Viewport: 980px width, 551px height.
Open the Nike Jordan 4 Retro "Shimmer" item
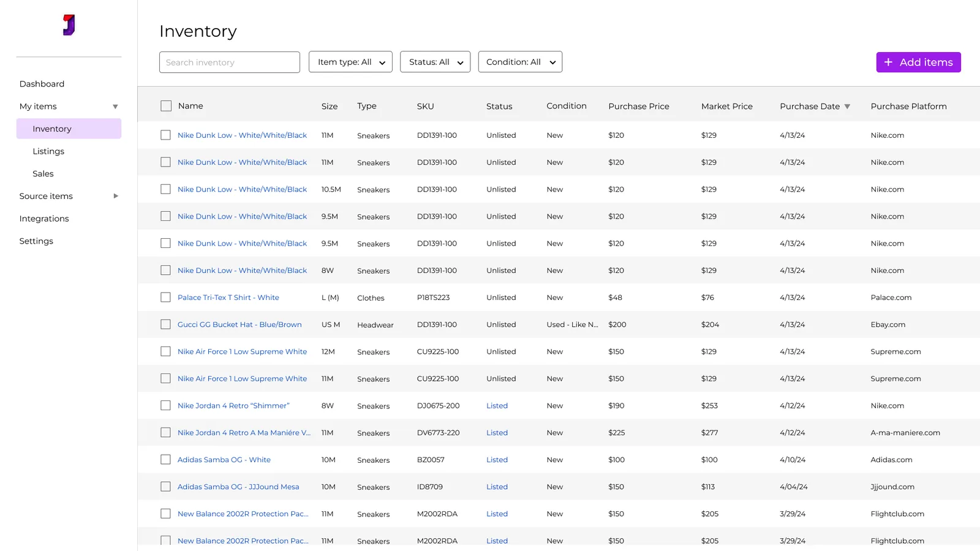point(233,405)
